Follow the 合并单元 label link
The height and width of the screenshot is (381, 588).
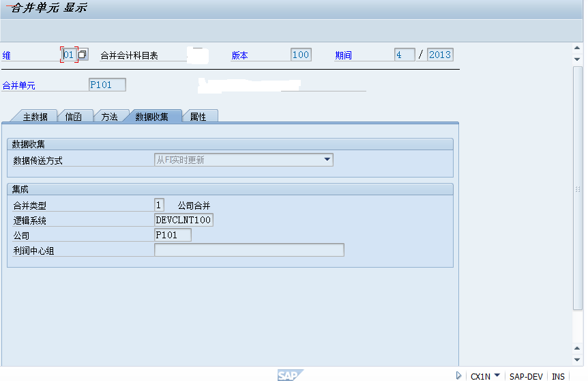tap(18, 85)
